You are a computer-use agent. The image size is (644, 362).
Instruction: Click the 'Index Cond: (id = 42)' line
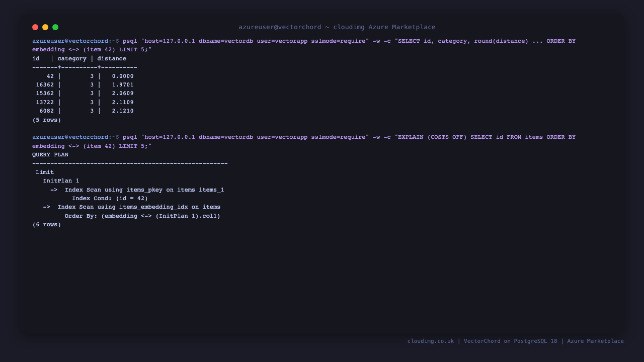(x=110, y=198)
